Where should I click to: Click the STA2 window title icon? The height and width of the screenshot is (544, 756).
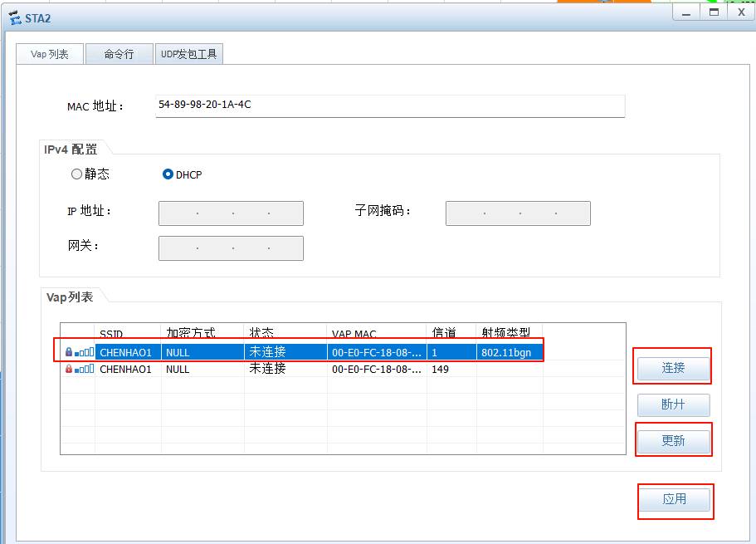15,18
